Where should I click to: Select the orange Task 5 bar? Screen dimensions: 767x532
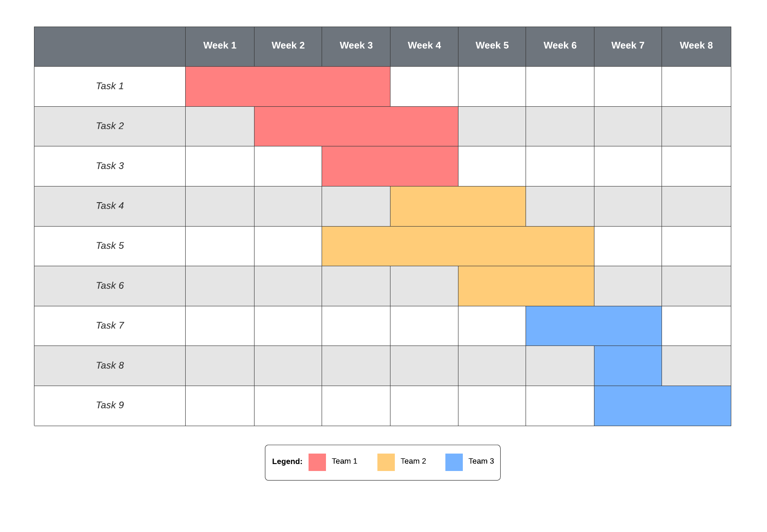click(458, 246)
